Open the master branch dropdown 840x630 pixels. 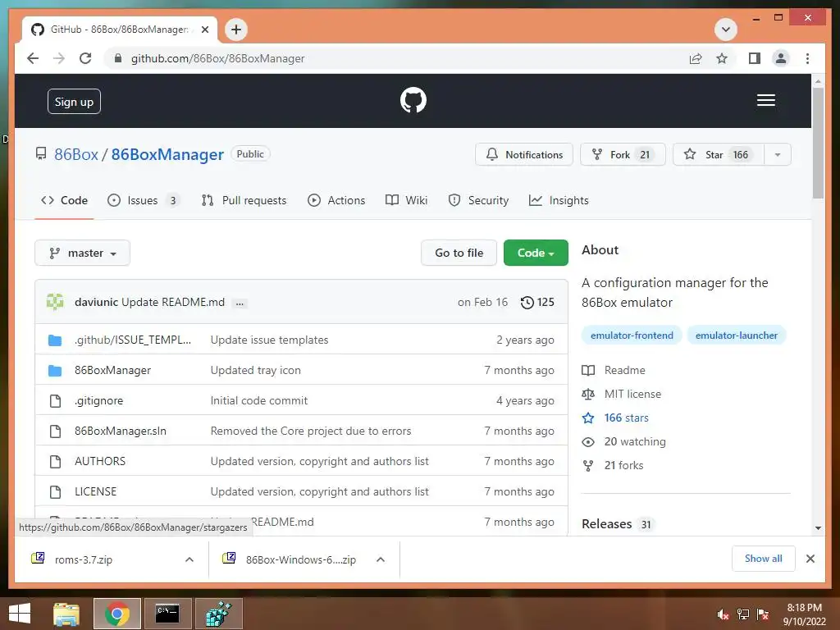pos(82,253)
